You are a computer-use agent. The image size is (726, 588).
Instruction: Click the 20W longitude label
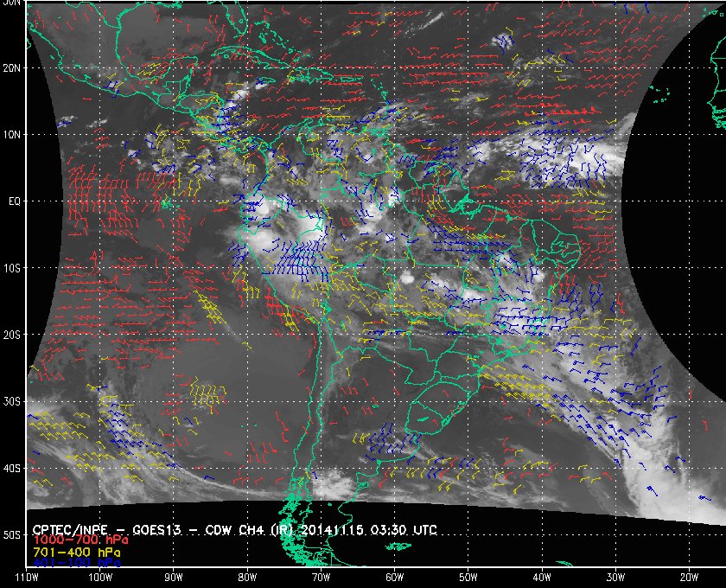coord(689,578)
